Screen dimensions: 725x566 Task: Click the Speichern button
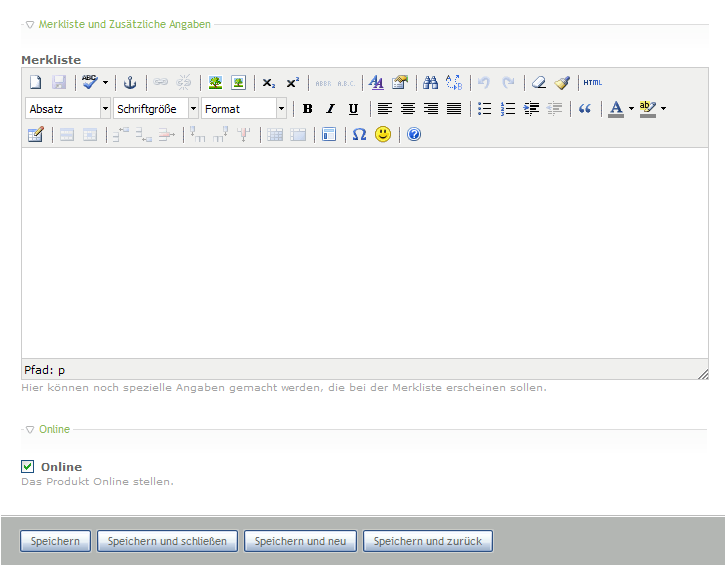click(55, 541)
